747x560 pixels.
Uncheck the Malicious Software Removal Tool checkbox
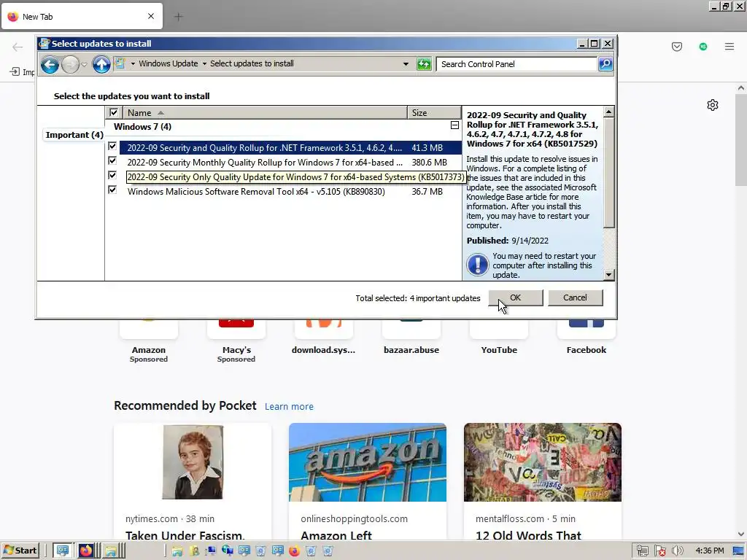pos(112,190)
